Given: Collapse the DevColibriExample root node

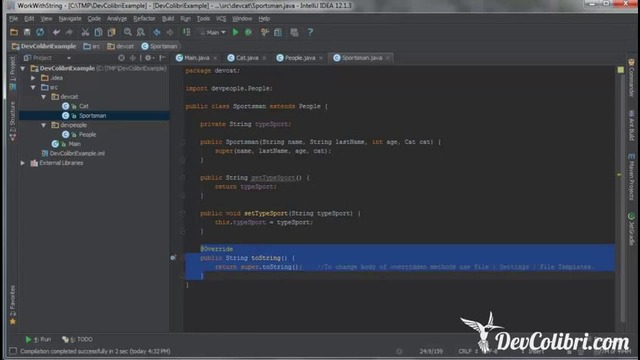Looking at the screenshot, I should click(x=23, y=69).
